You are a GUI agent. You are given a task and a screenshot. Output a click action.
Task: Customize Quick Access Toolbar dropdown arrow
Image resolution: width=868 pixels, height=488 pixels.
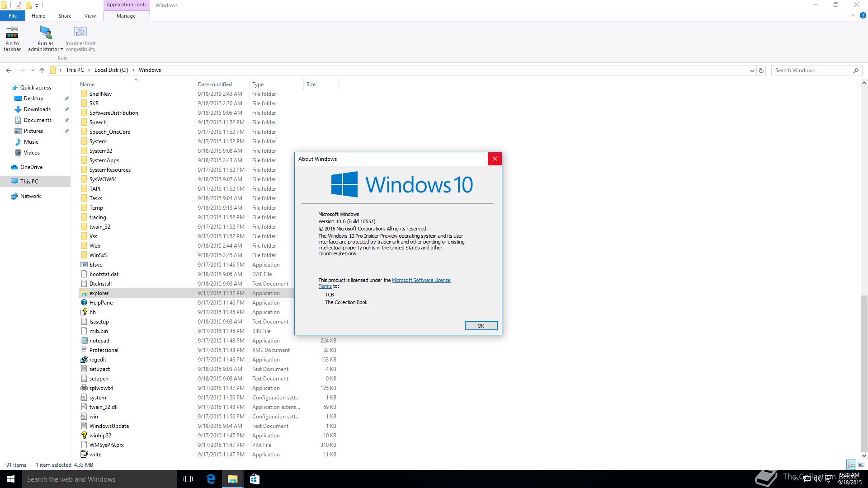37,5
